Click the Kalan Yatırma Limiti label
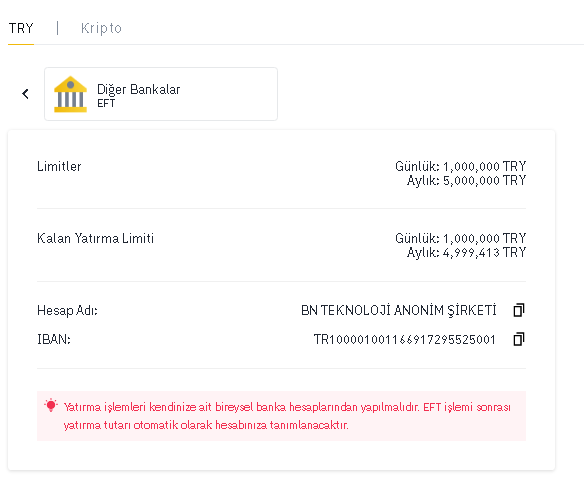The width and height of the screenshot is (584, 493). [x=95, y=238]
